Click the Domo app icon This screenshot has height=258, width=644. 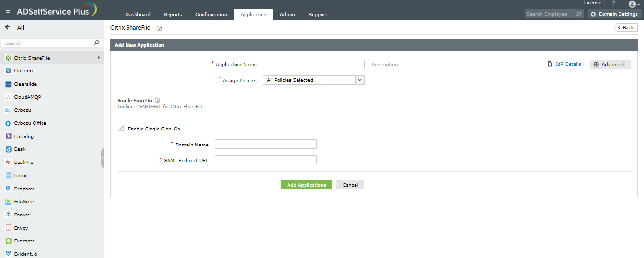pyautogui.click(x=8, y=175)
